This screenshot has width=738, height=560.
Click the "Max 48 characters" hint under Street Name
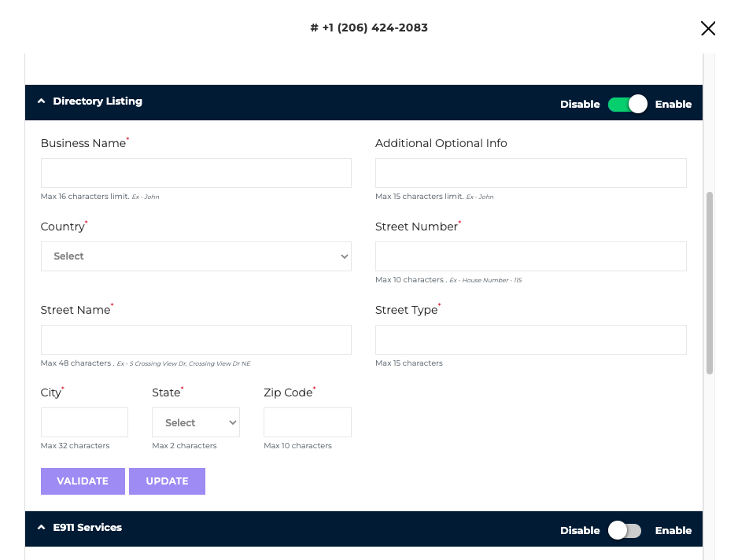77,363
